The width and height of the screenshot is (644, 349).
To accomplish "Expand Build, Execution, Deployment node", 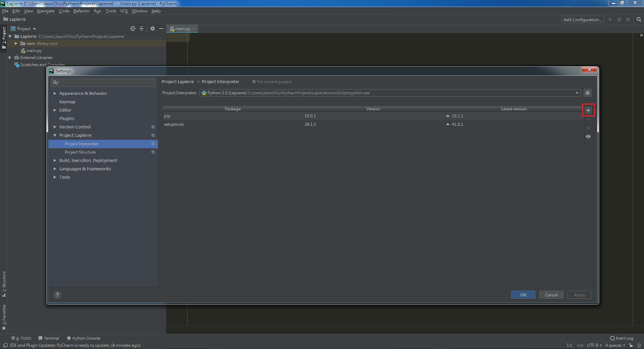I will point(55,160).
